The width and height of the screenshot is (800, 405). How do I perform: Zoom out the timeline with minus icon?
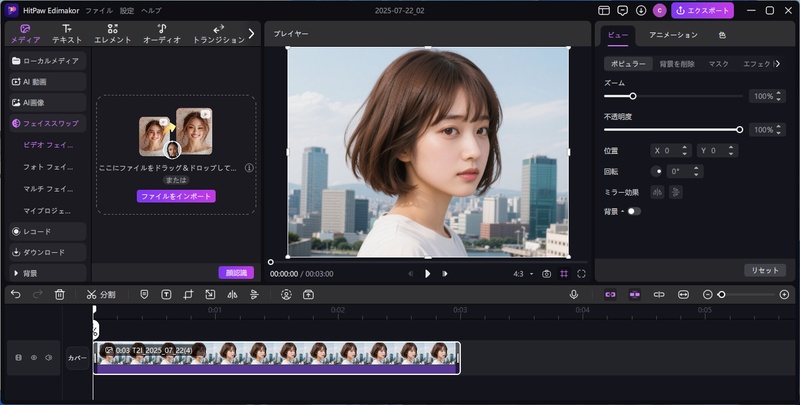pyautogui.click(x=708, y=294)
